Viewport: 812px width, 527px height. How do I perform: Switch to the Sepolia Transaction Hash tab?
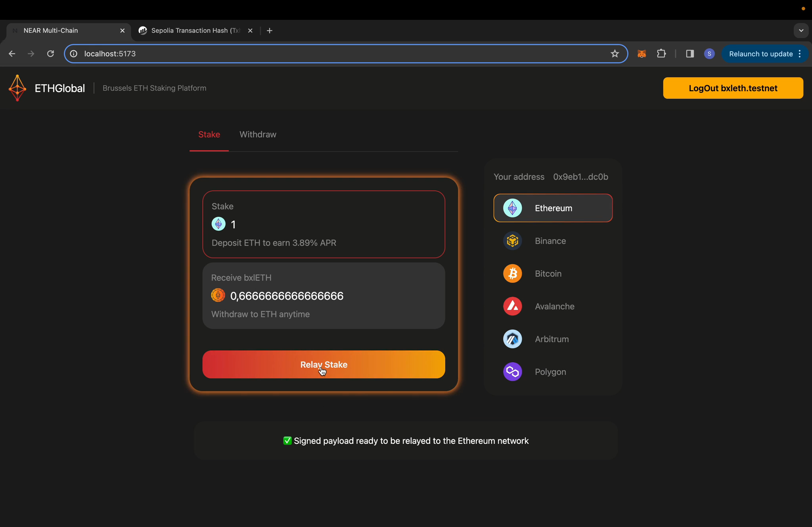[x=196, y=31]
